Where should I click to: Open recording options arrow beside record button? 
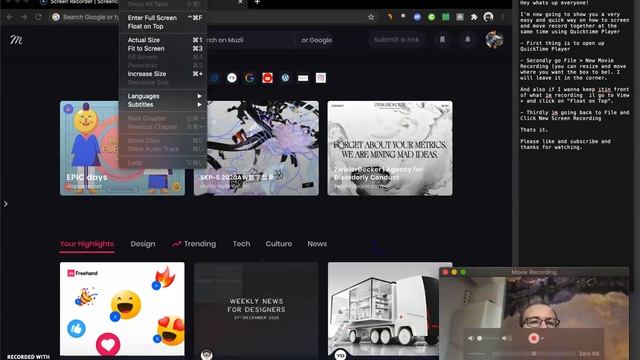542,338
